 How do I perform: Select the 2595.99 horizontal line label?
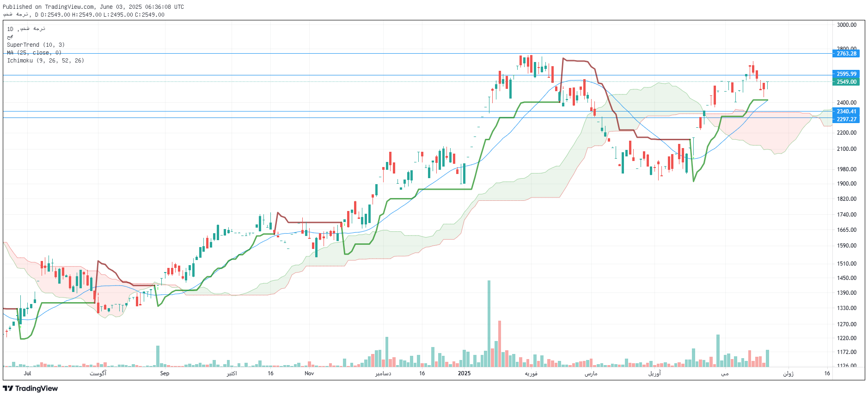(846, 74)
